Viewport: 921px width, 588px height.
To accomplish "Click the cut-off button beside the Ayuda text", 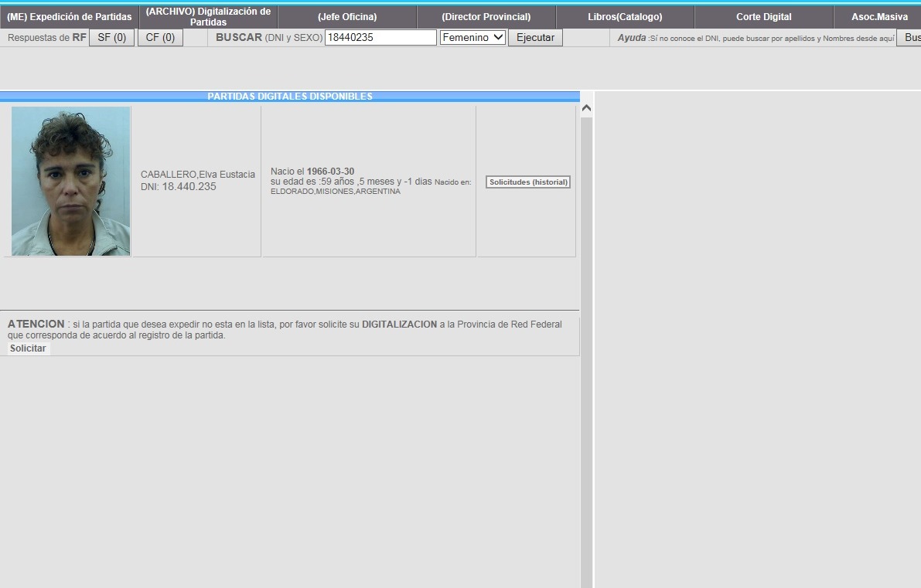I will pyautogui.click(x=909, y=37).
